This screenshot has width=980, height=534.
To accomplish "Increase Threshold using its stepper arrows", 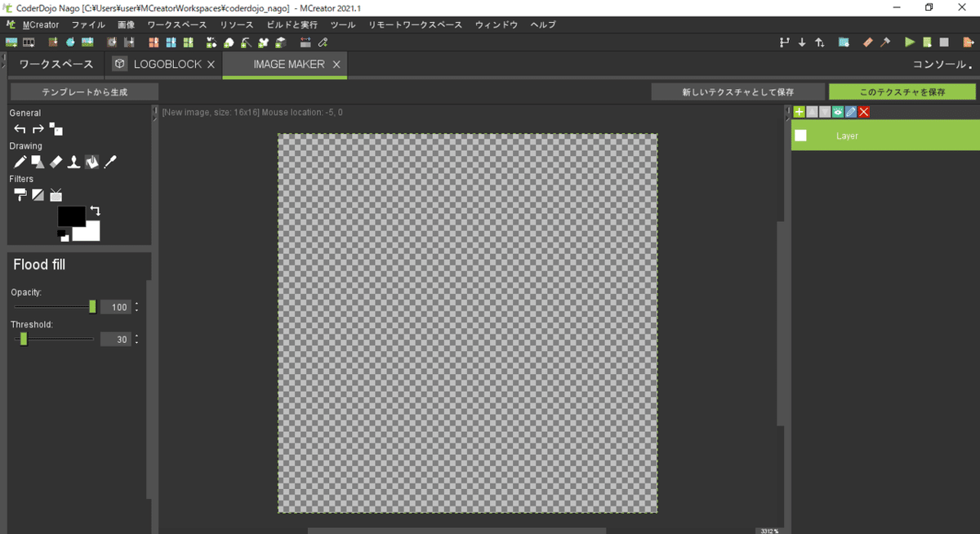I will (136, 336).
